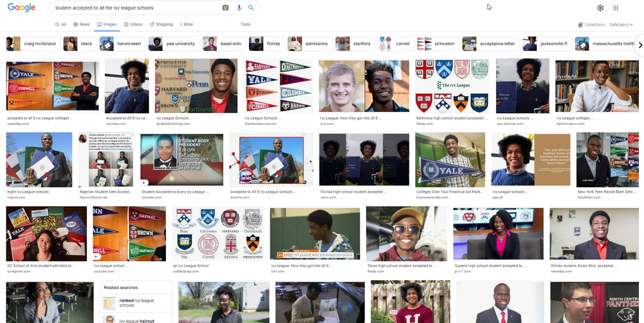Filter by the 'kwasi enin' chip
The height and width of the screenshot is (323, 644).
click(x=225, y=43)
